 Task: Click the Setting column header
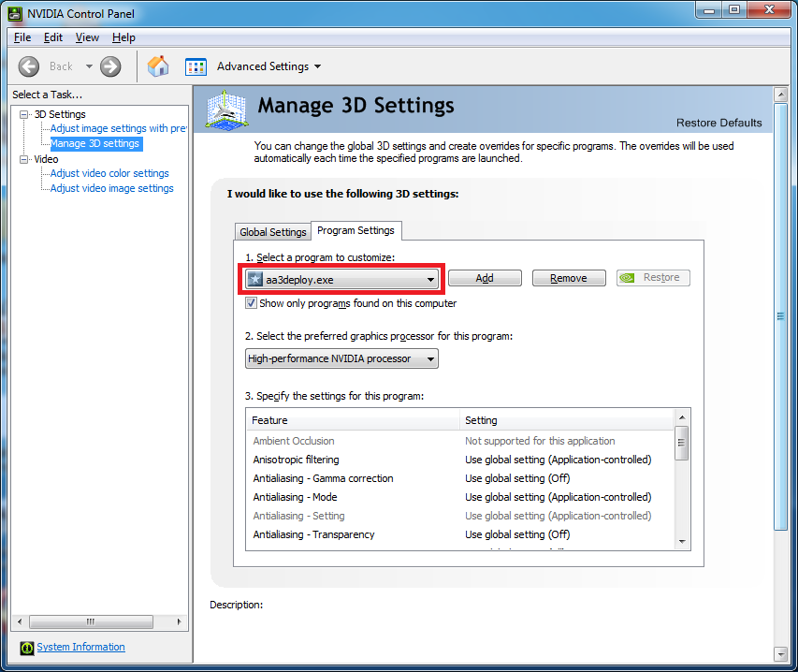point(567,420)
